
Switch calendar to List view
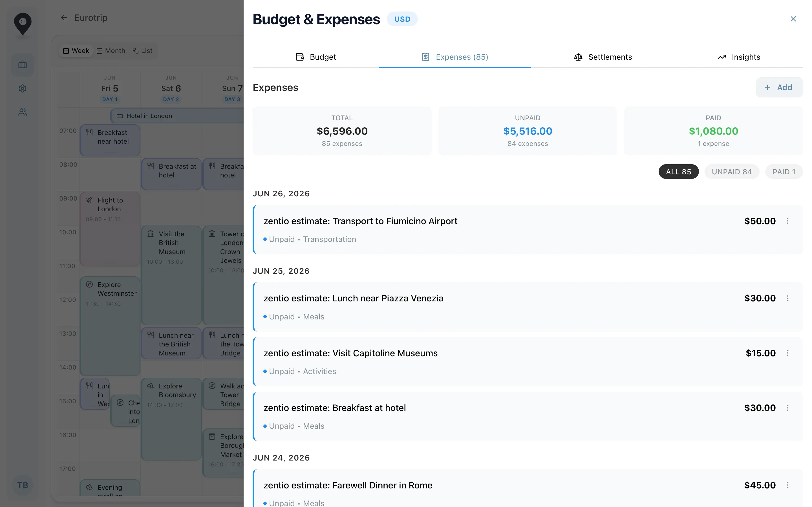[x=143, y=51]
